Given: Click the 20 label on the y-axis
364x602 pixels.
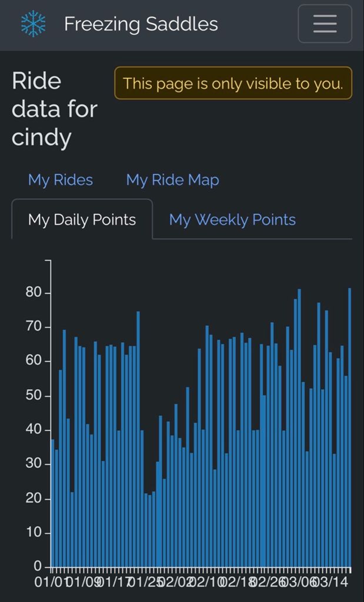Looking at the screenshot, I should pos(34,499).
